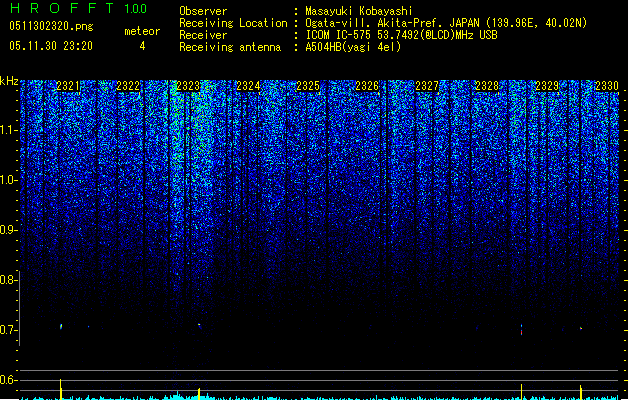Click the yellow power spike below 2323

[199, 394]
